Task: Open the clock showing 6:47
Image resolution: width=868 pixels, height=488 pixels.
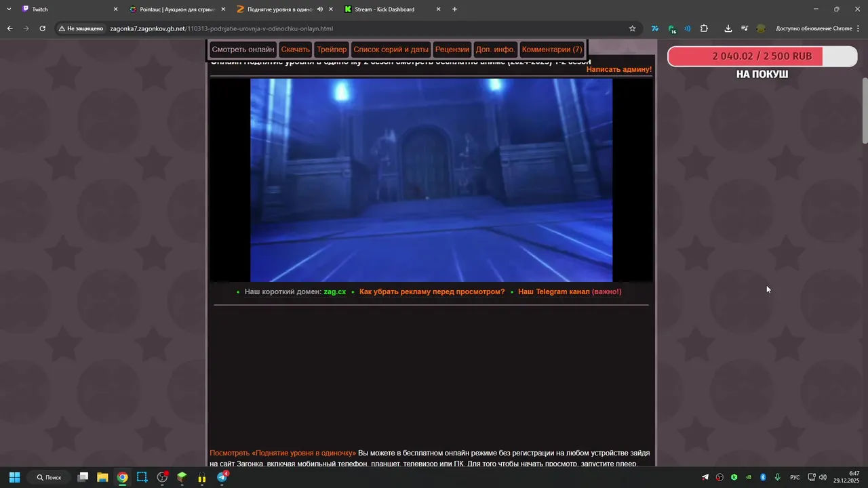Action: tap(847, 477)
